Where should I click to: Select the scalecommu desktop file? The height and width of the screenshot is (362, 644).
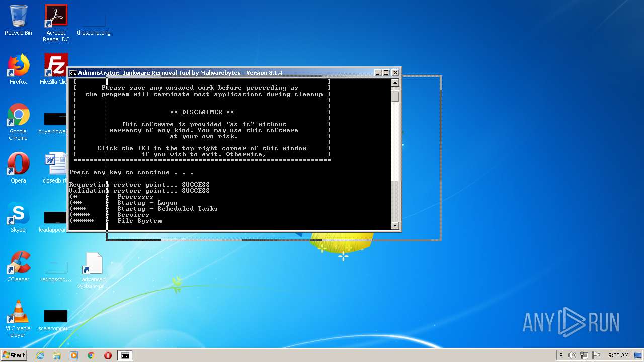tap(55, 321)
